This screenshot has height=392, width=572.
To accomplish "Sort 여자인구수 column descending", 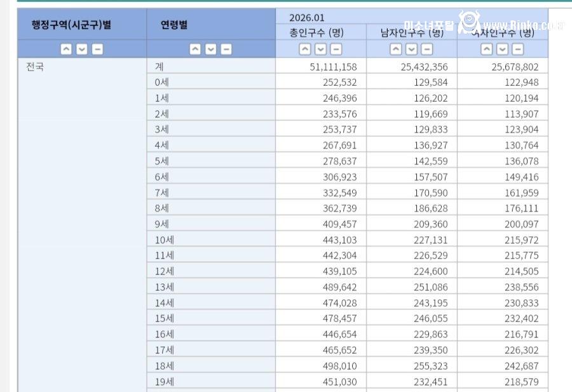I will 501,49.
